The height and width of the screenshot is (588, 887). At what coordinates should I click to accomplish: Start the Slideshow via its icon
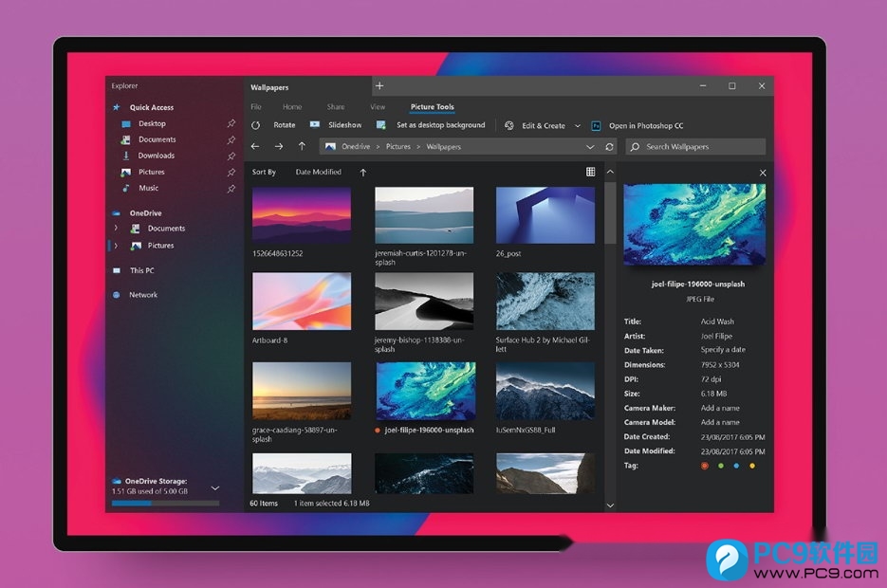(x=315, y=125)
